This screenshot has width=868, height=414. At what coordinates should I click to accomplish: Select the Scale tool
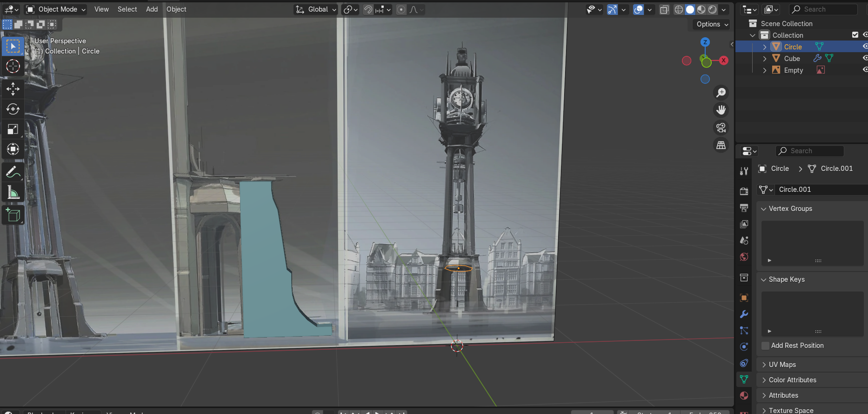13,129
